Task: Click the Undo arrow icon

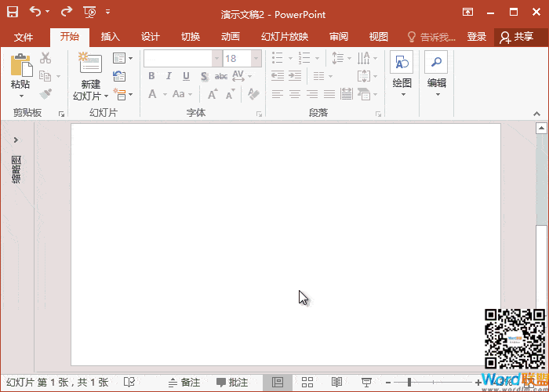Action: coord(36,12)
